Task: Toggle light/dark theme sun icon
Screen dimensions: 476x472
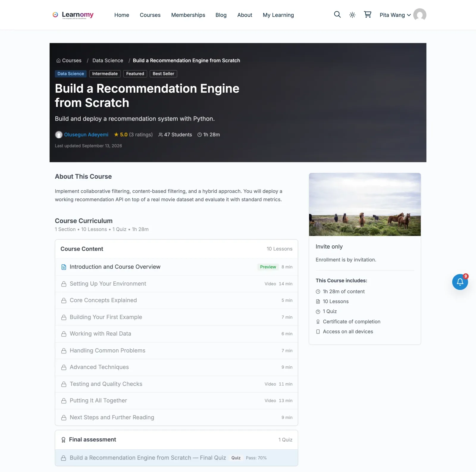Action: click(352, 15)
